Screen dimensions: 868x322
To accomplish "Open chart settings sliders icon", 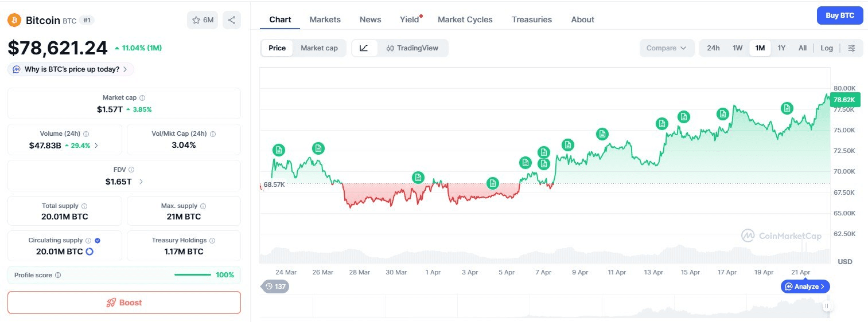I will 851,48.
